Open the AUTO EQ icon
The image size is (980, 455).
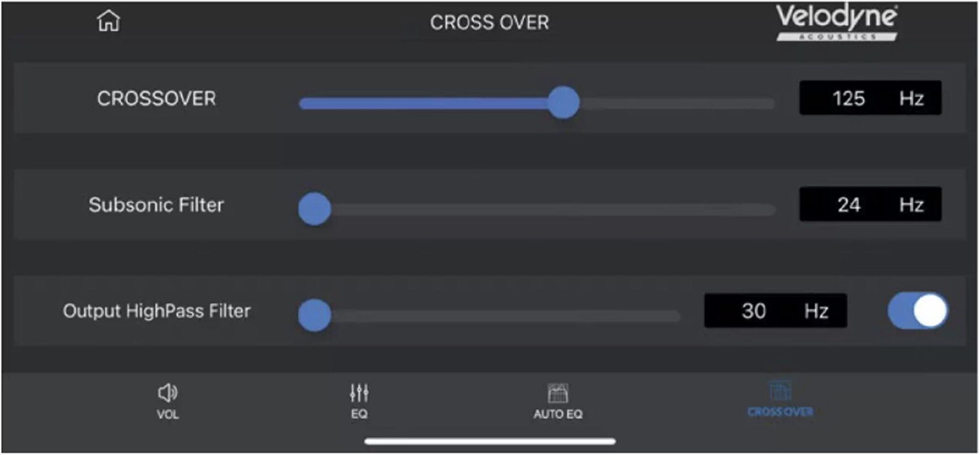coord(558,393)
